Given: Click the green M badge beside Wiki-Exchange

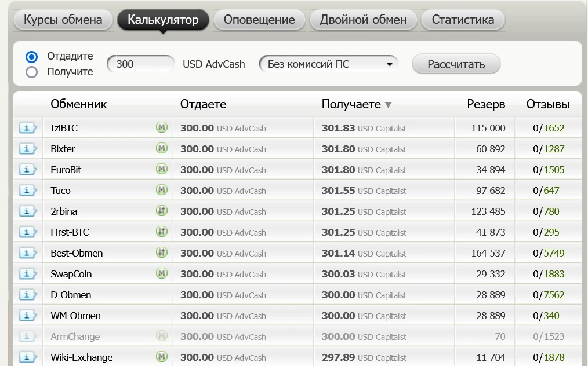Looking at the screenshot, I should click(162, 357).
